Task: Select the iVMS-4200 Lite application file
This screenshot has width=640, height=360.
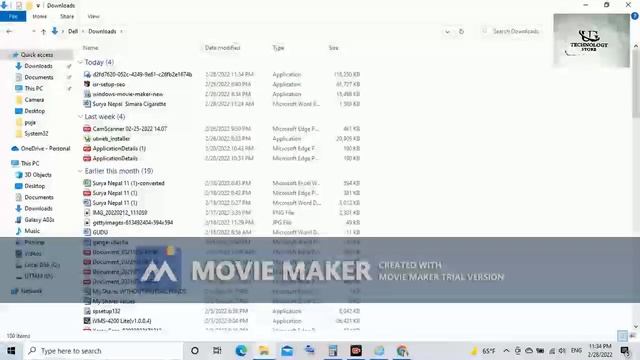Action: [122, 321]
